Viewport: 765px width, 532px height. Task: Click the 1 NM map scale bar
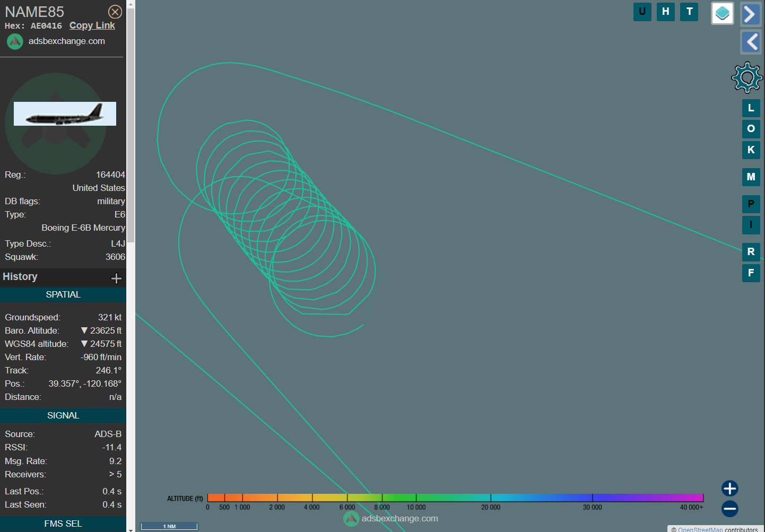(x=169, y=526)
